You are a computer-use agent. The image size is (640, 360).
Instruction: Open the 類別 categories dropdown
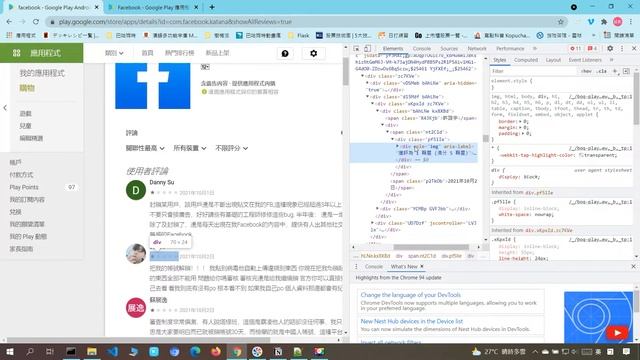(x=114, y=53)
